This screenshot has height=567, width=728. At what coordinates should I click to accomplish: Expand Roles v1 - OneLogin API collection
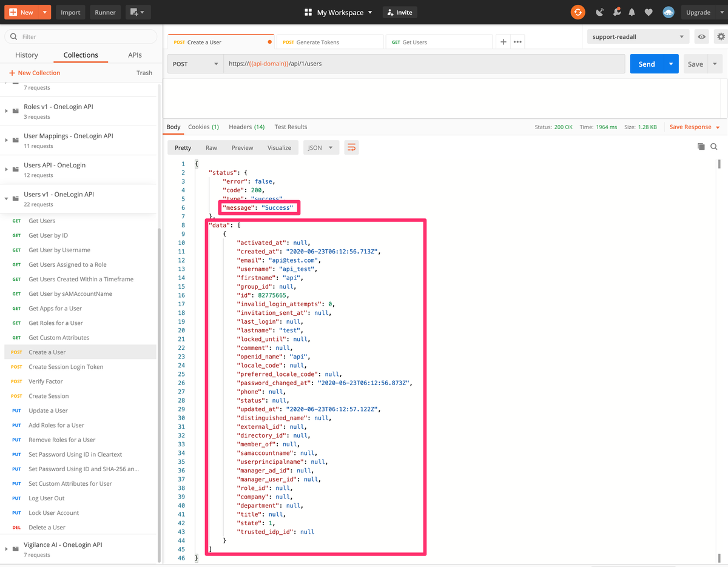[7, 111]
